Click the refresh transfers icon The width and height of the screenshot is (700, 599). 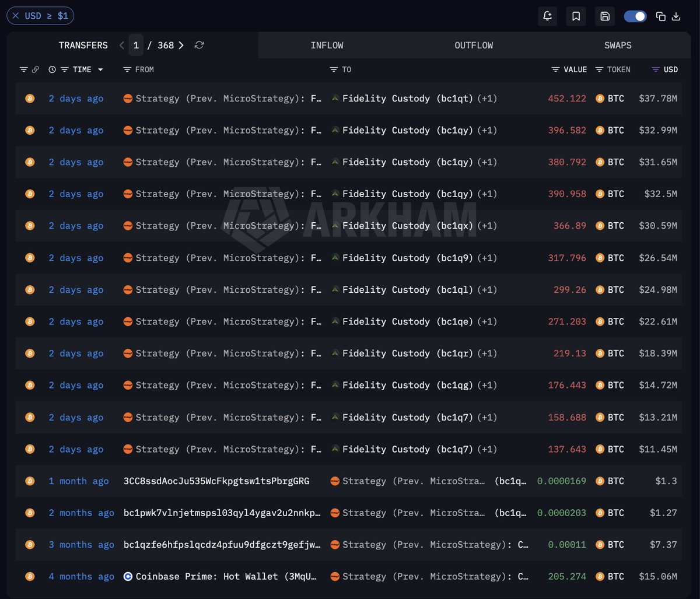[199, 45]
